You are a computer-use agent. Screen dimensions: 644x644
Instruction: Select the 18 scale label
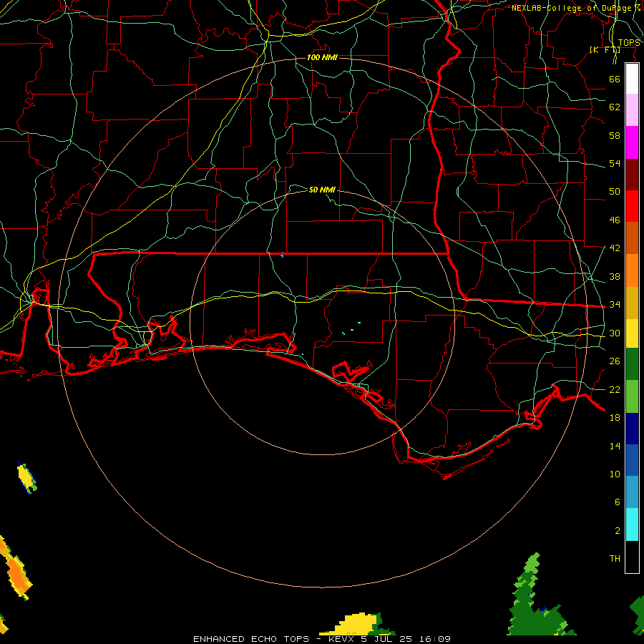pyautogui.click(x=615, y=418)
